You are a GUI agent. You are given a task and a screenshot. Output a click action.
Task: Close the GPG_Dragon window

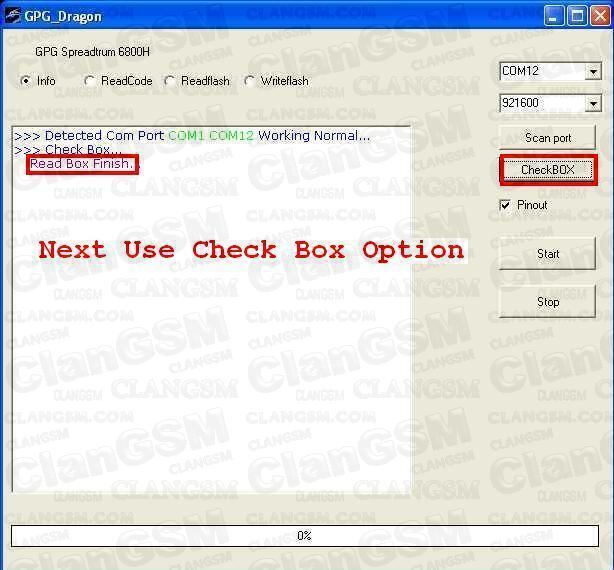pyautogui.click(x=600, y=16)
